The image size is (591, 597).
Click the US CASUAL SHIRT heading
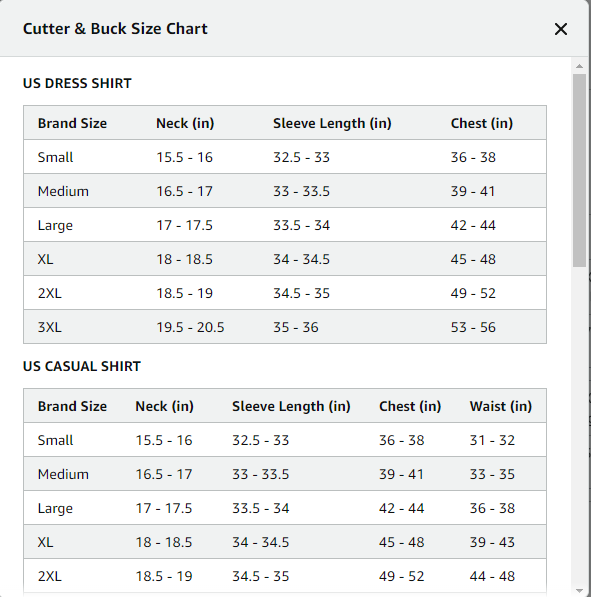click(82, 366)
